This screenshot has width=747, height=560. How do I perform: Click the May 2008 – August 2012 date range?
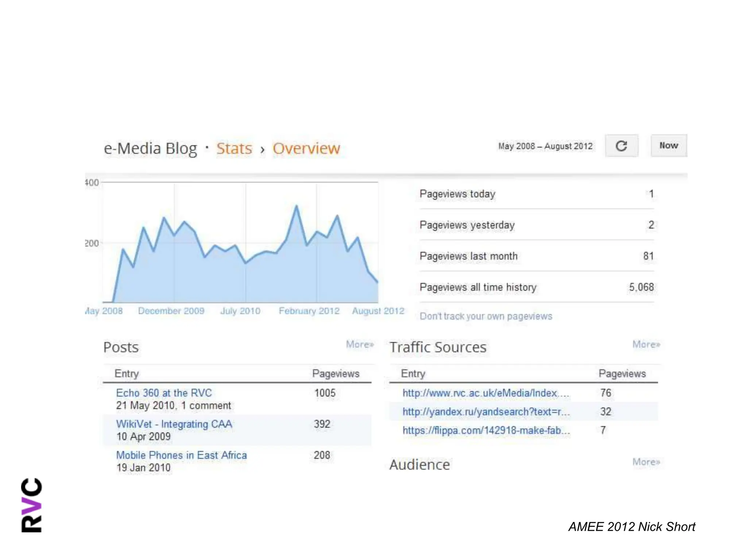[545, 146]
